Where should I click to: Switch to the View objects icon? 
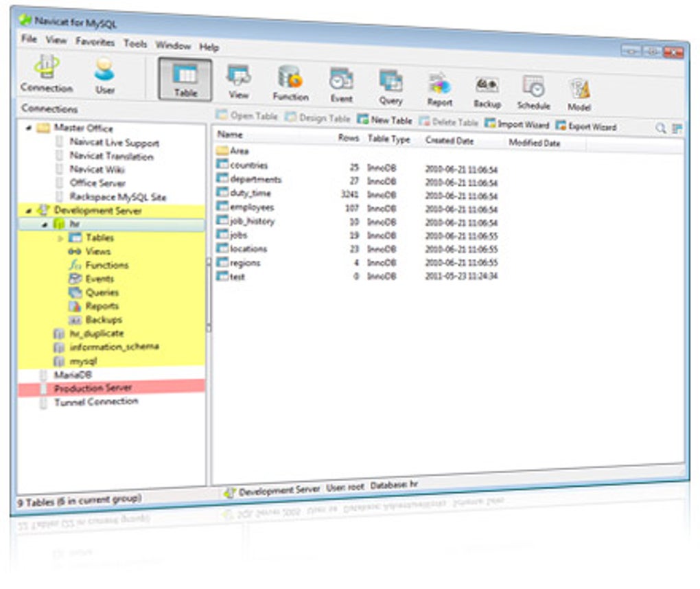[x=239, y=82]
